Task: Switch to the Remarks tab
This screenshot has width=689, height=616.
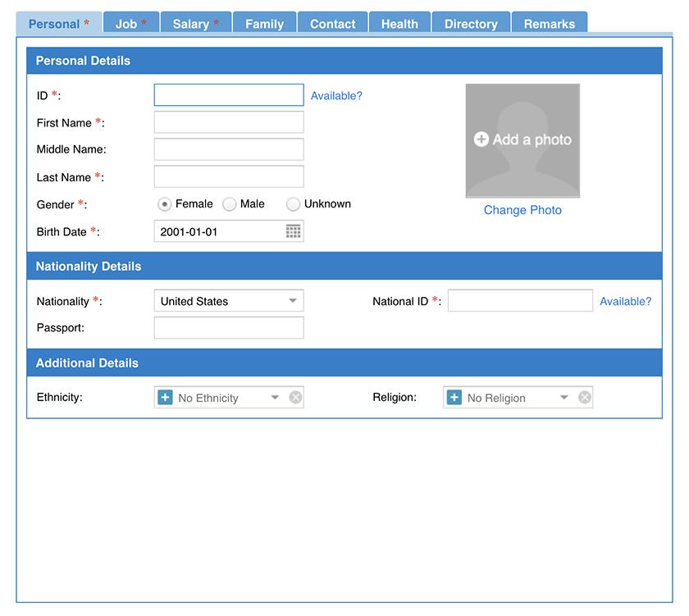Action: (x=549, y=23)
